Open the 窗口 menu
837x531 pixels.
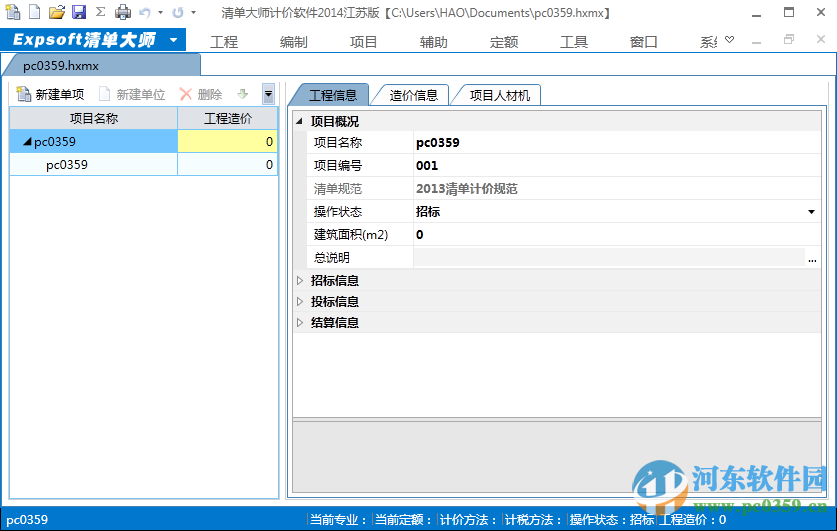coord(644,42)
